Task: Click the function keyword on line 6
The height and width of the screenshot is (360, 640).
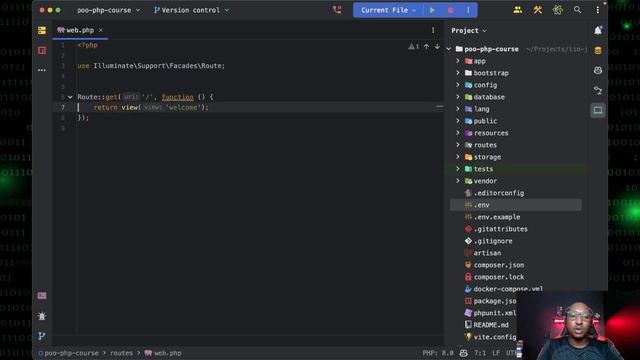Action: tap(178, 97)
